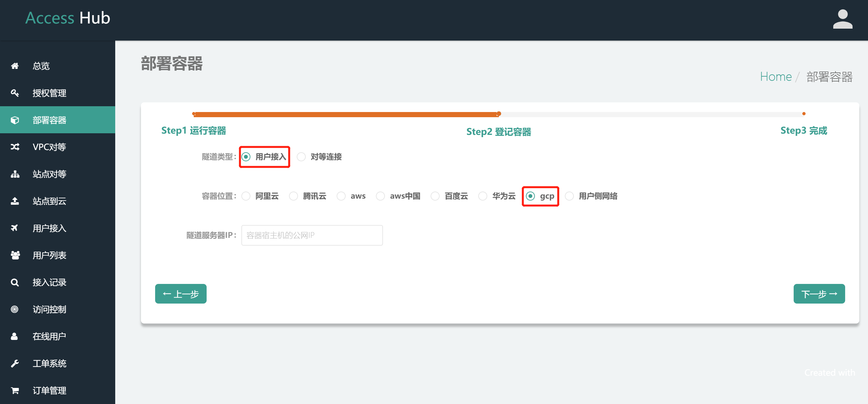
Task: Select the 对等连接 tunnel type radio
Action: point(301,157)
